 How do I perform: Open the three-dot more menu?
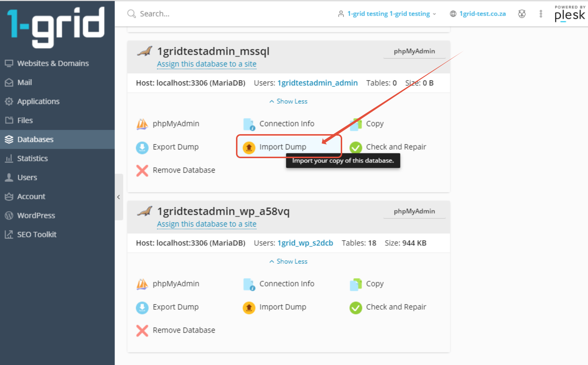pyautogui.click(x=541, y=14)
